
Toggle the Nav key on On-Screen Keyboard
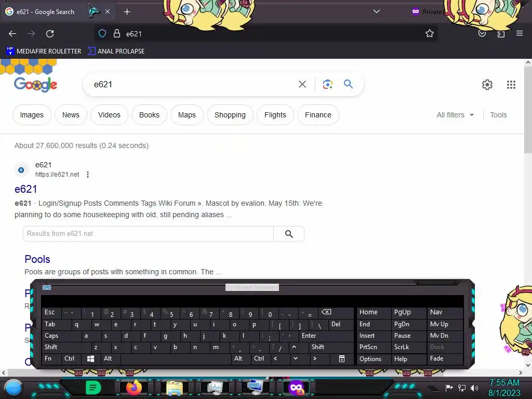pyautogui.click(x=445, y=312)
